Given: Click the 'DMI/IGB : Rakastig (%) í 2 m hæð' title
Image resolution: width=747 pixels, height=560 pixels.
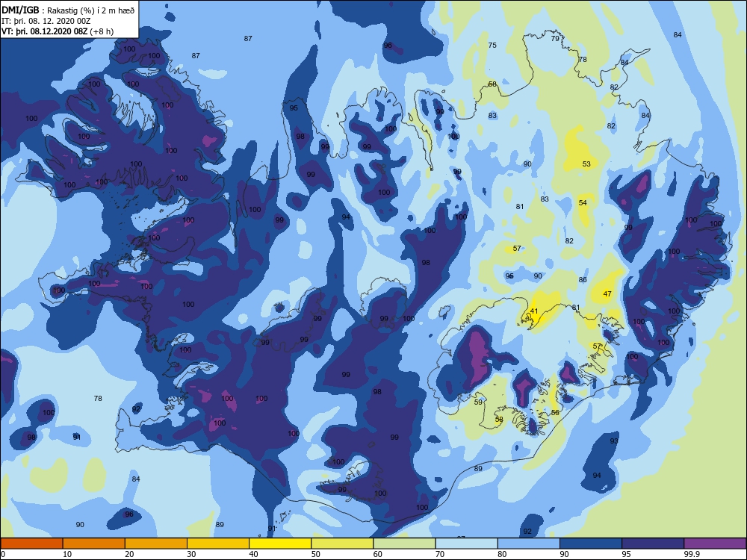Looking at the screenshot, I should coord(68,10).
